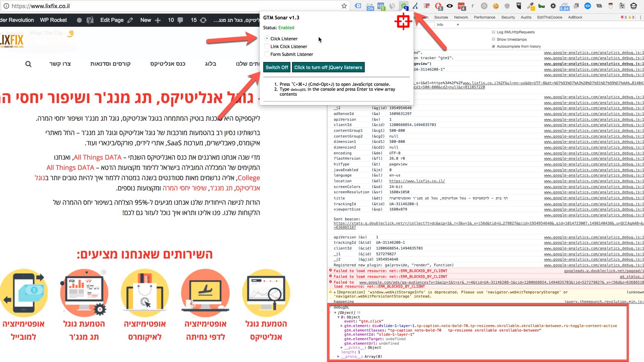Image resolution: width=644 pixels, height=362 pixels.
Task: Open the speed gauge extension showing 5.94
Action: [565, 6]
